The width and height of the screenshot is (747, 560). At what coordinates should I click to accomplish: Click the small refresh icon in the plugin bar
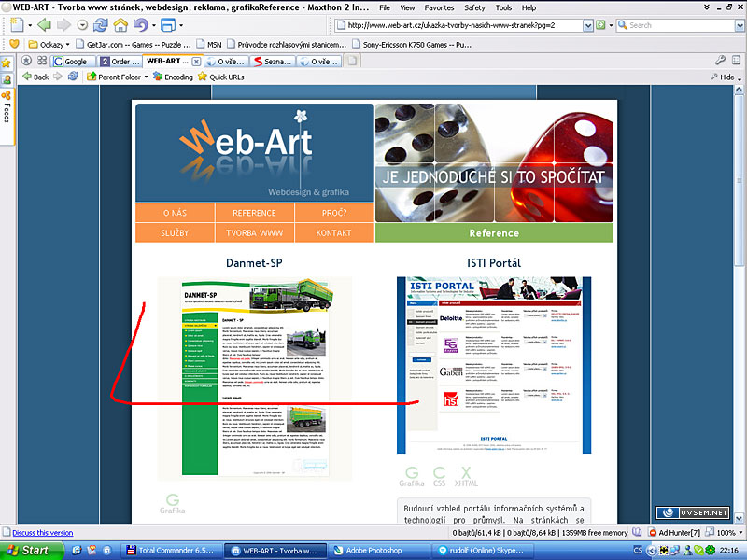tap(73, 77)
